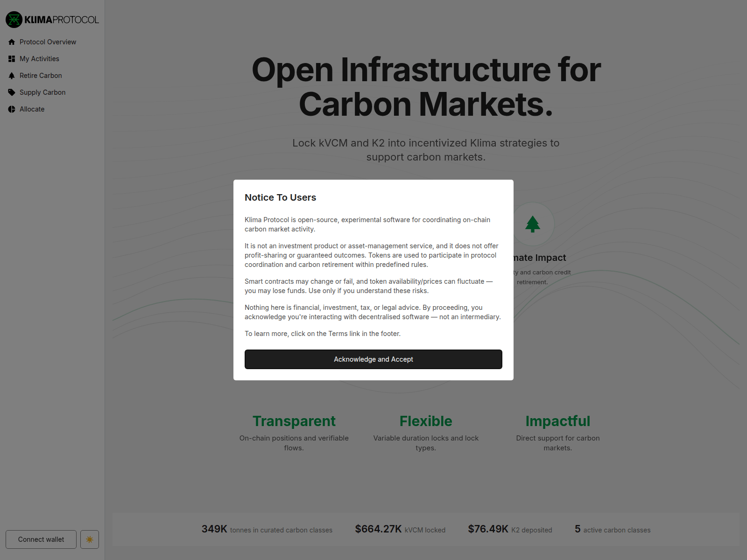Navigate to Protocol Overview in the sidebar
Image resolution: width=747 pixels, height=560 pixels.
48,42
